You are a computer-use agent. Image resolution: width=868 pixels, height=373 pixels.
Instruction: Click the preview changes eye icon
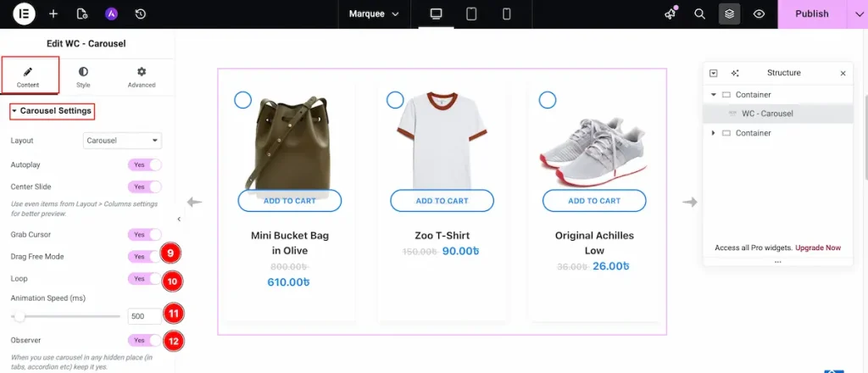pyautogui.click(x=759, y=14)
